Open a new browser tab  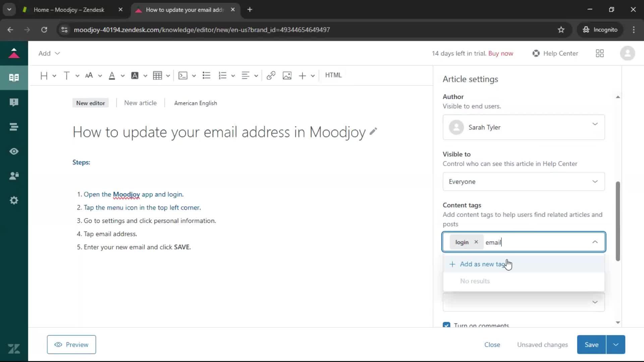tap(250, 10)
